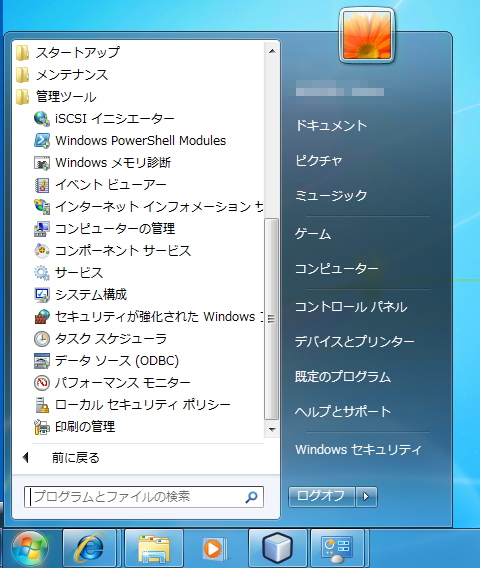Open ドキュメント in the right pane
This screenshot has width=480, height=568.
coord(331,125)
